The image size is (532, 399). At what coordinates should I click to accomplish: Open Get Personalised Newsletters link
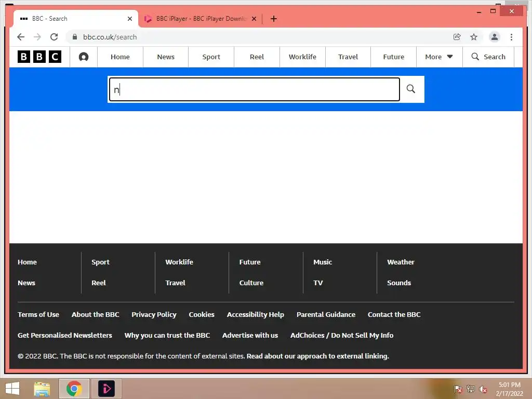tap(65, 335)
